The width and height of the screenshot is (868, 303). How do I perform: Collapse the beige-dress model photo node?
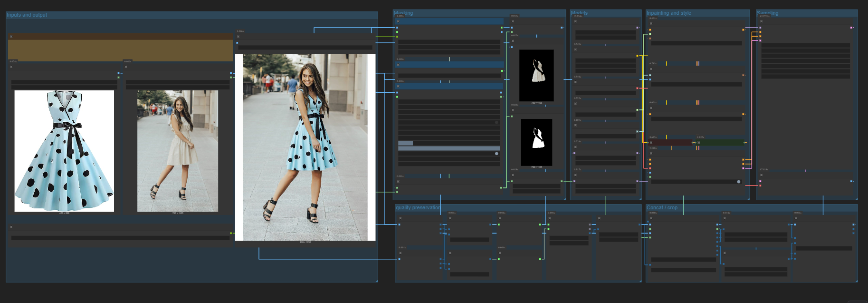pos(126,67)
